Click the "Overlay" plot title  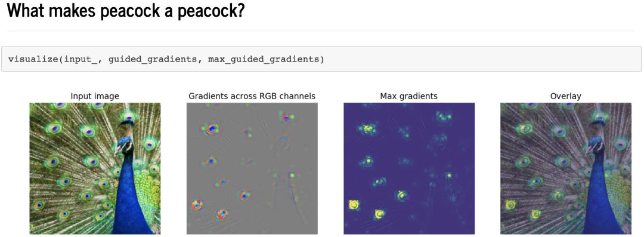tap(566, 96)
